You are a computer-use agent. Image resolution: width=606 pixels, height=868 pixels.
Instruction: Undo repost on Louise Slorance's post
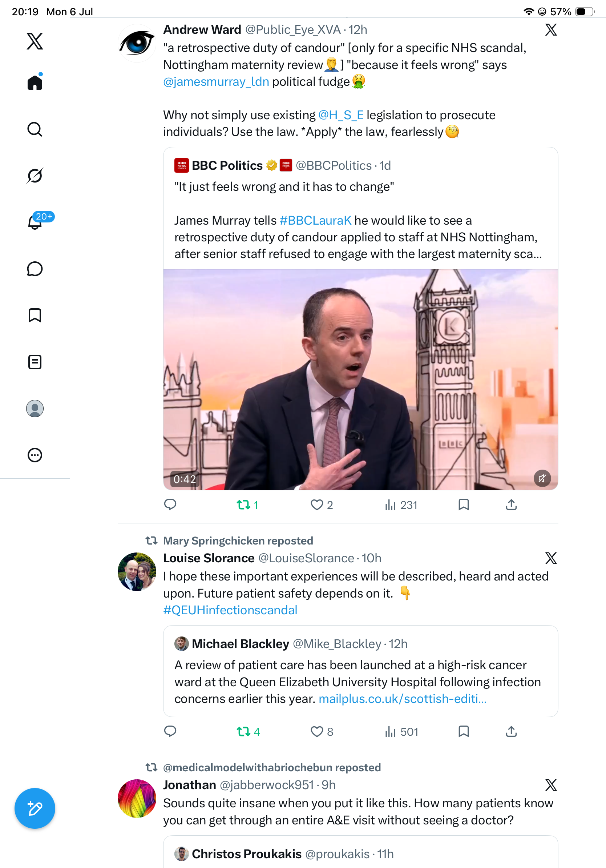click(248, 732)
